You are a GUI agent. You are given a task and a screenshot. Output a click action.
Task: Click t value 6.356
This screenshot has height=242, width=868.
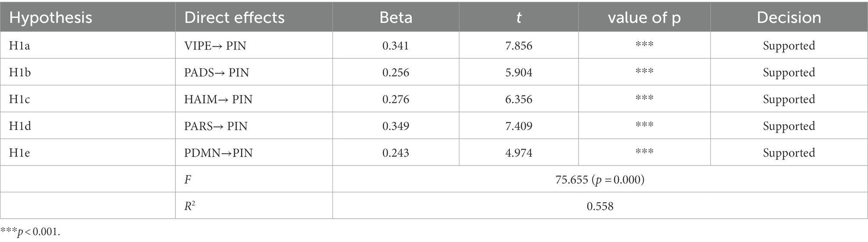coord(519,99)
